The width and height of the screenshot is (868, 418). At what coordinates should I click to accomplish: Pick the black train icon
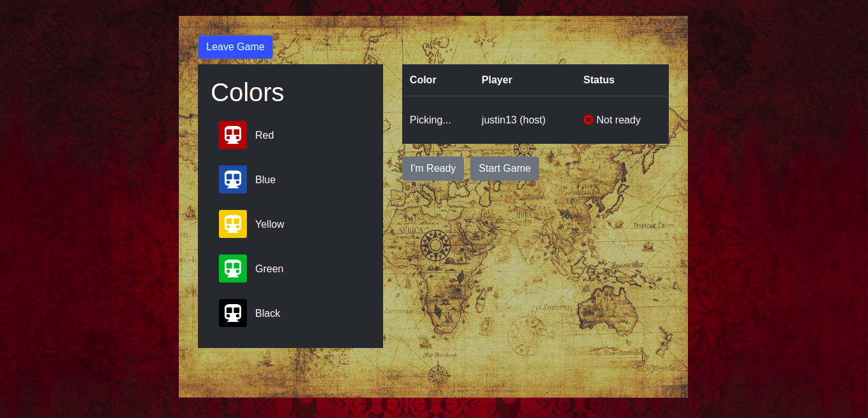click(x=233, y=313)
